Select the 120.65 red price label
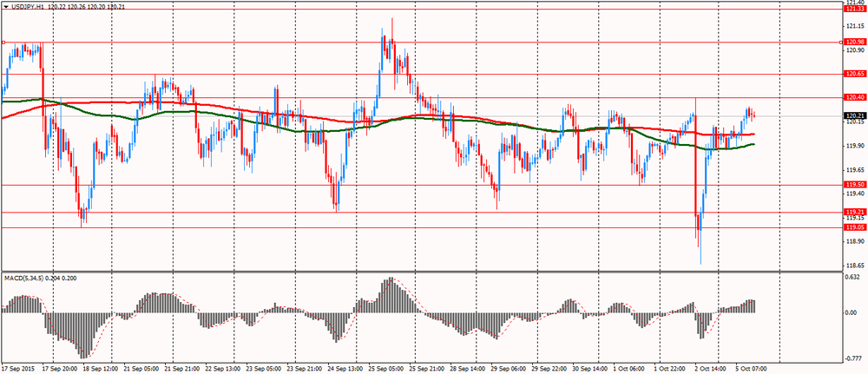 [854, 74]
